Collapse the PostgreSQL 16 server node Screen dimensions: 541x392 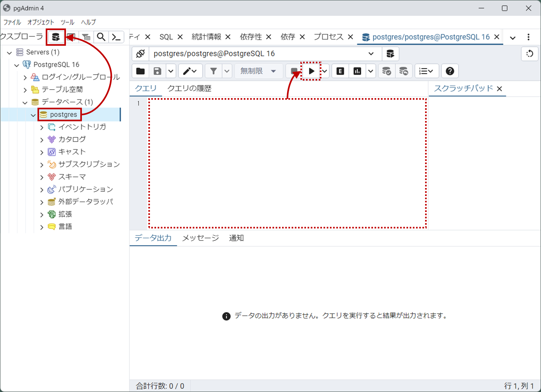coord(16,65)
